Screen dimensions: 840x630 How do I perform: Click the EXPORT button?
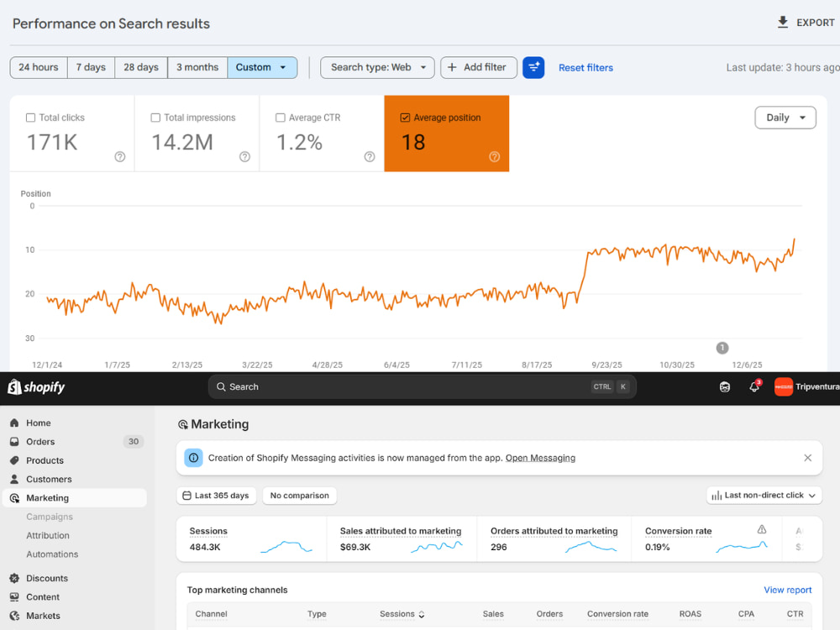pyautogui.click(x=806, y=23)
